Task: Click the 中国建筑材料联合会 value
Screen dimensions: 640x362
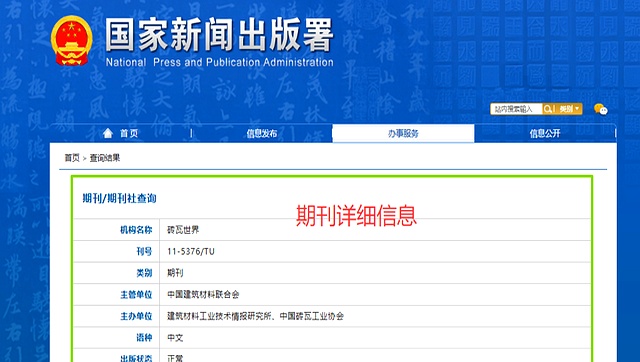Action: click(x=203, y=295)
